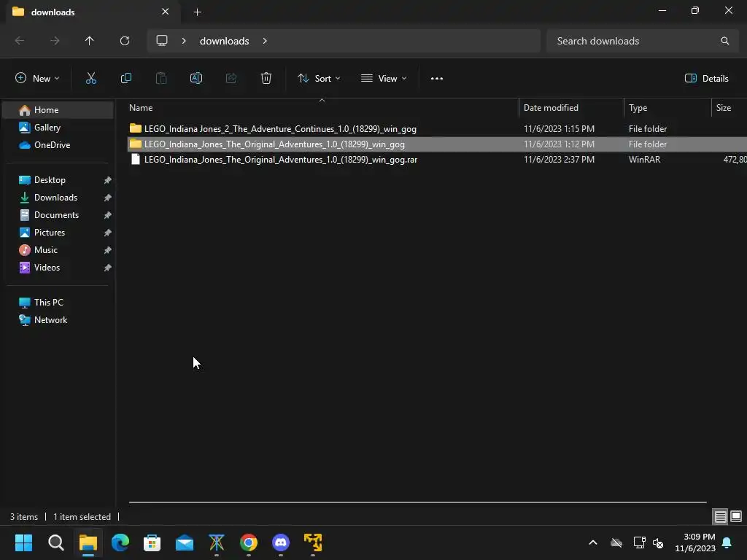Open Microsoft Edge from taskbar
The width and height of the screenshot is (747, 560).
(x=120, y=542)
